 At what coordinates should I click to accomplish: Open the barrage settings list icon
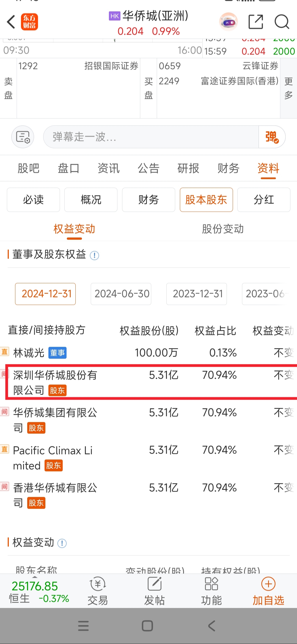click(23, 137)
